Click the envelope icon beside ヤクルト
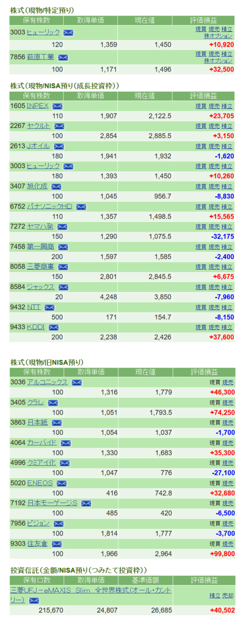242x644 pixels. coord(59,126)
